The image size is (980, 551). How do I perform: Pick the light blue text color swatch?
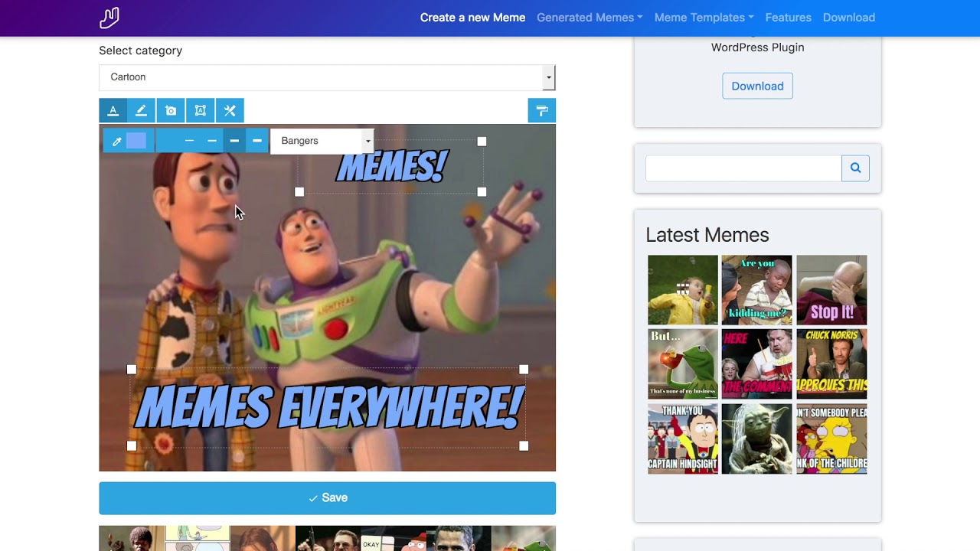[x=136, y=141]
